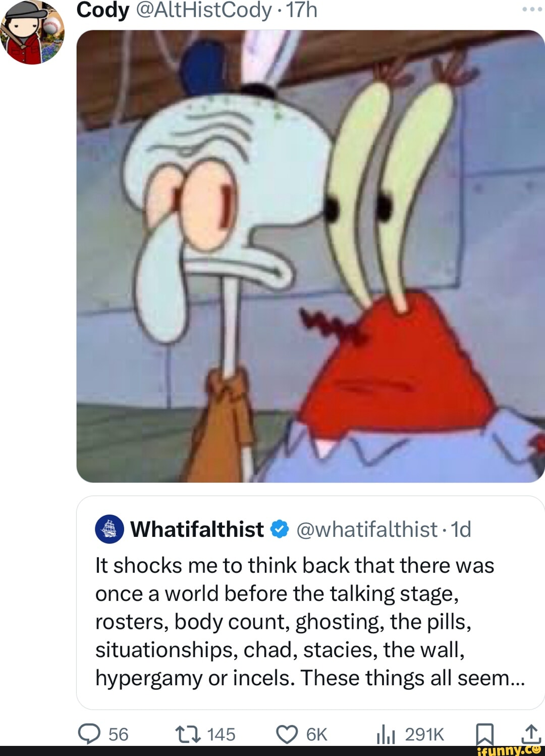The width and height of the screenshot is (545, 756).
Task: Share the tweet with upload arrow icon
Action: coord(531,734)
